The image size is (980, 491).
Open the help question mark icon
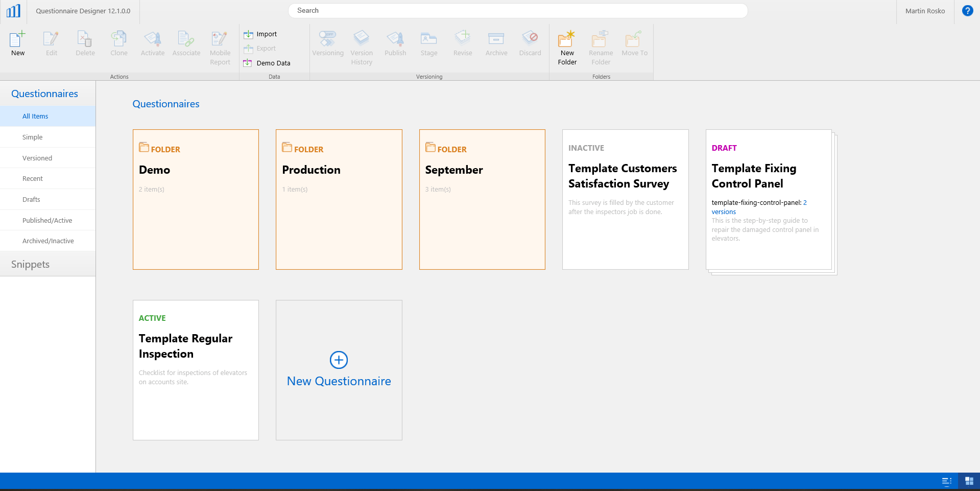967,11
